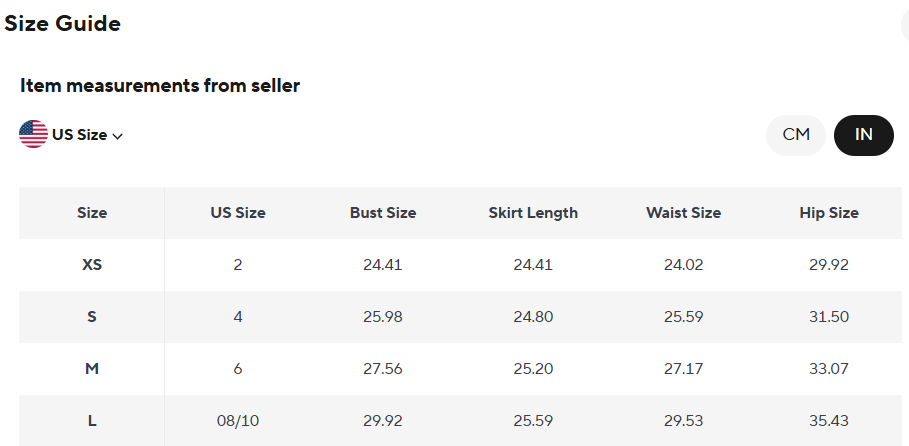
Task: Click the 08/10 US size cell
Action: [238, 421]
